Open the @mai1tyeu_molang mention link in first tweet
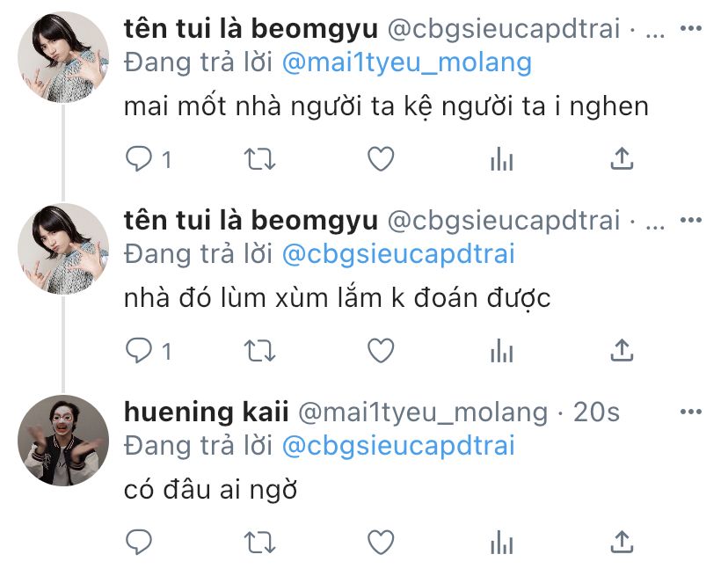Screen dimensions: 728x569 [407, 62]
